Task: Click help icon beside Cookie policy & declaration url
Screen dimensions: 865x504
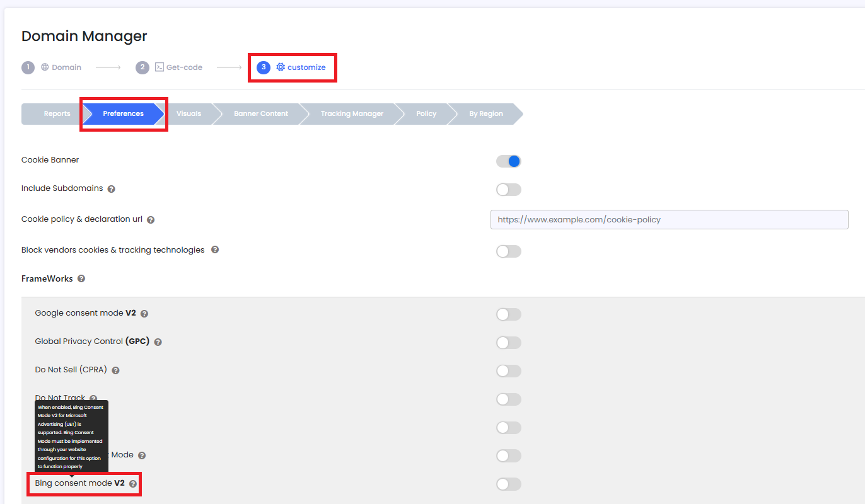Action: [151, 220]
